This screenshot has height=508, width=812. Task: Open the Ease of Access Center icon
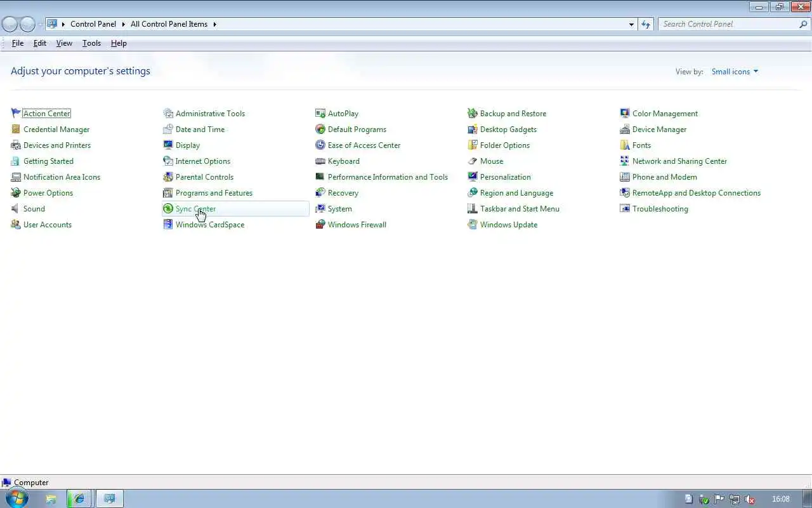point(320,145)
